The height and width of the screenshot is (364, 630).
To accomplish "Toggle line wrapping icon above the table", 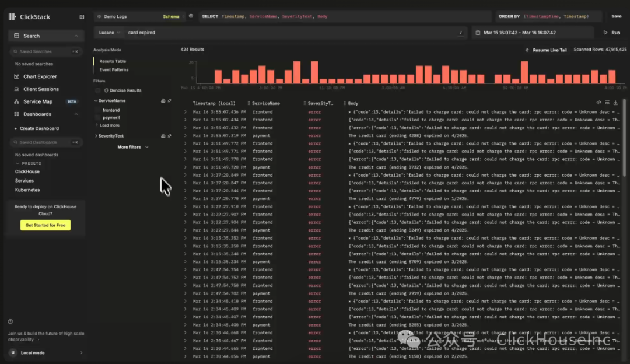I will click(x=607, y=103).
